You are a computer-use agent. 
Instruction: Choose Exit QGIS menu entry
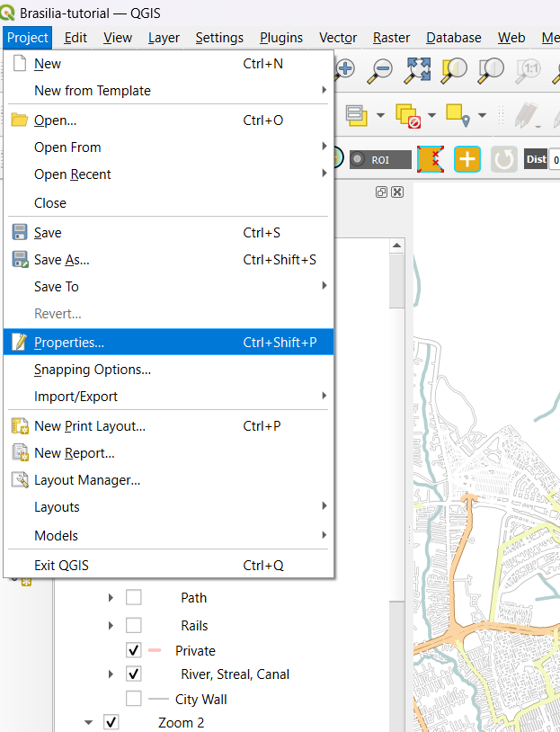click(168, 565)
